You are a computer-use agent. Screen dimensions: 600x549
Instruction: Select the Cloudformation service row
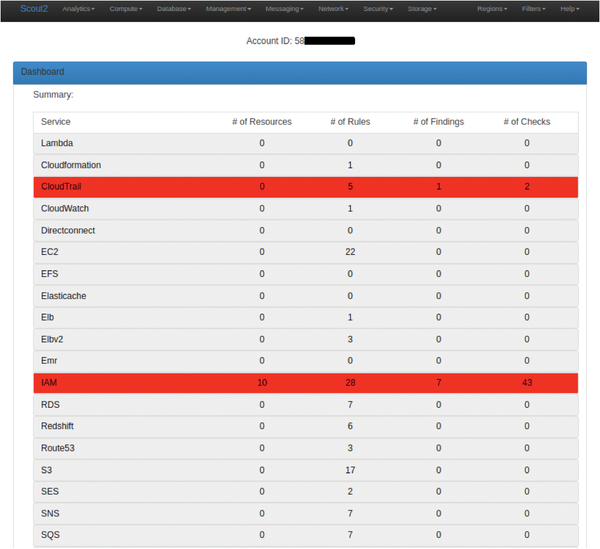(306, 165)
